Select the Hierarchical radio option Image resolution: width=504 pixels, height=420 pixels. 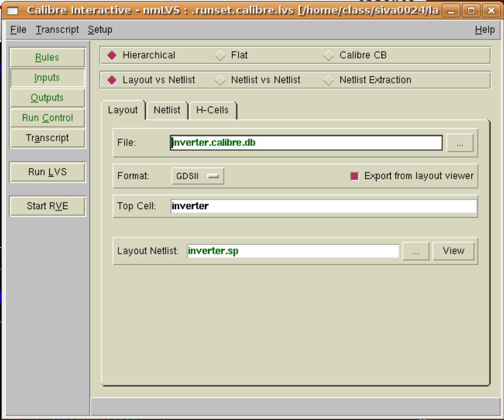click(141, 55)
